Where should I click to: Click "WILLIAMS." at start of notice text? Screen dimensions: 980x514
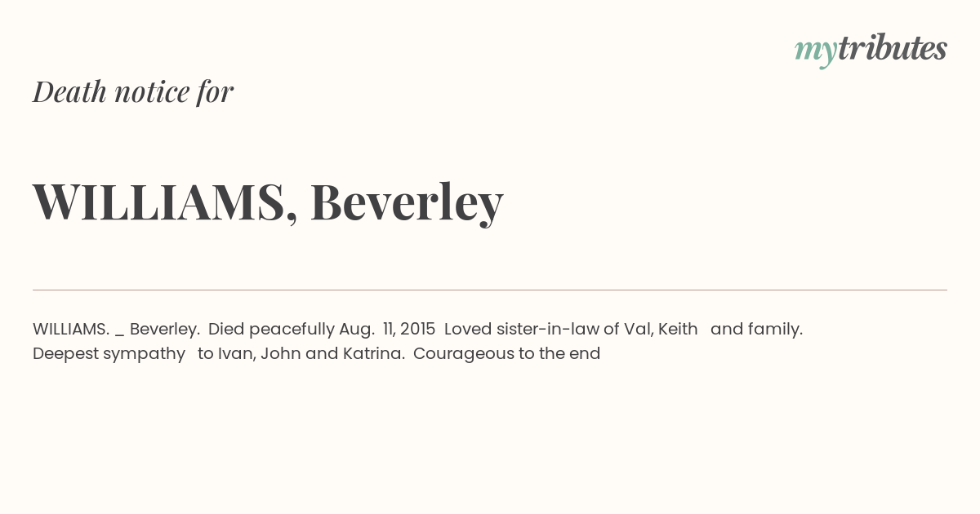[71, 329]
